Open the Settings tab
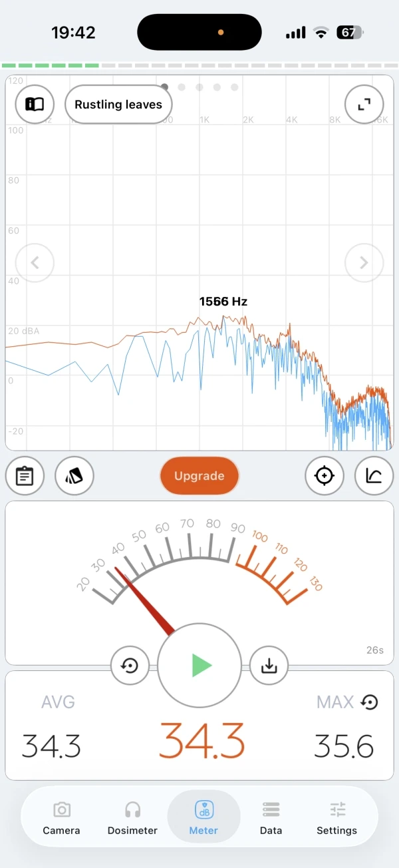This screenshot has height=868, width=399. (x=336, y=817)
